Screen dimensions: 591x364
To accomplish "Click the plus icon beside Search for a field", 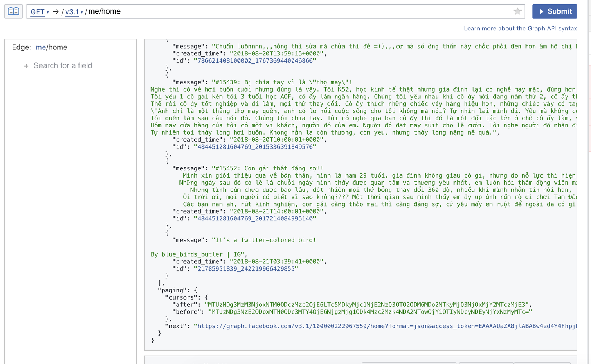I will pos(26,66).
